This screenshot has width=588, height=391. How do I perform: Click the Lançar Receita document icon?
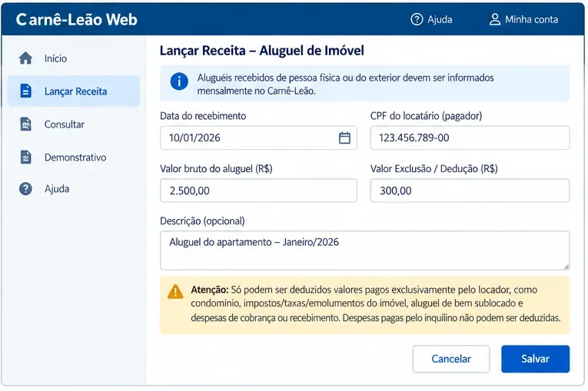(x=25, y=91)
